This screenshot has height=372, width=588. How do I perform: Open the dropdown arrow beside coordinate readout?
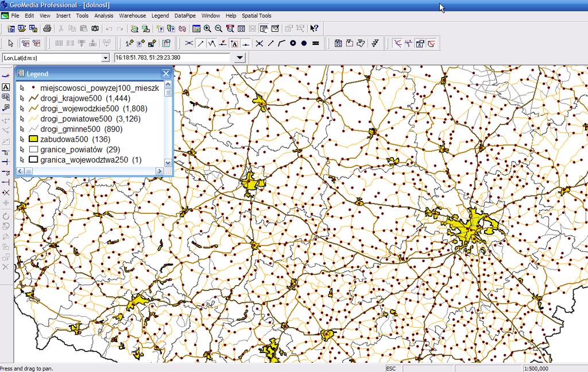pyautogui.click(x=239, y=58)
